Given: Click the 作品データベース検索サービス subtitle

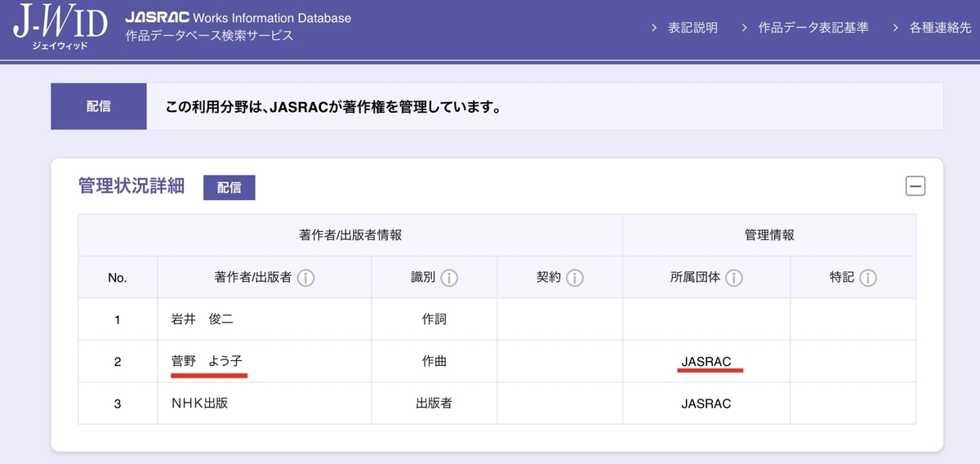Looking at the screenshot, I should tap(209, 36).
